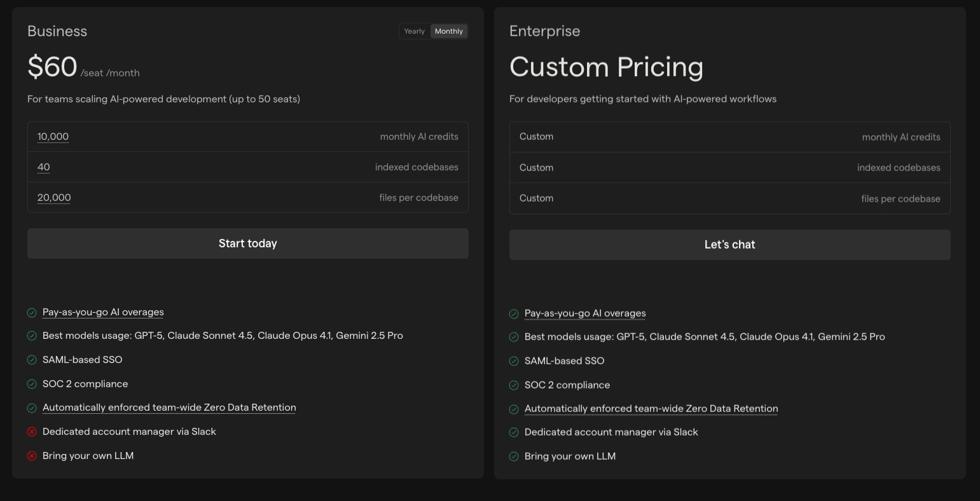Viewport: 980px width, 501px height.
Task: Open Business Pay-as-you-go AI overages link
Action: [x=103, y=312]
